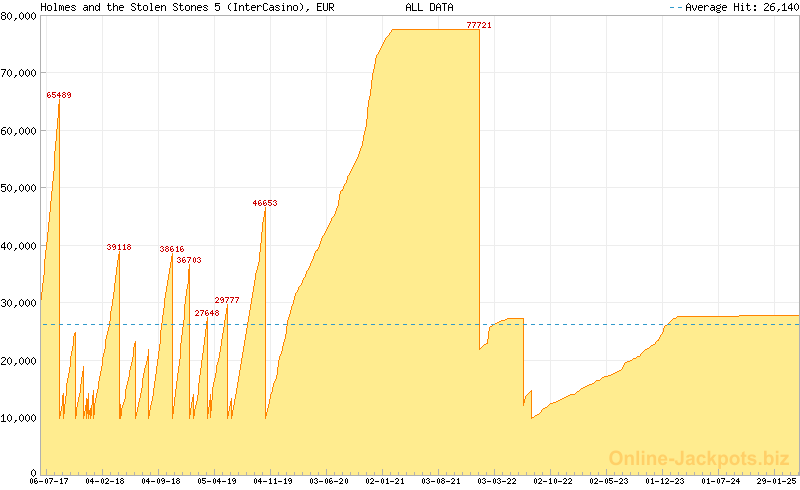Click the 77721 peak value label
Screen dimensions: 800x490
coord(479,24)
